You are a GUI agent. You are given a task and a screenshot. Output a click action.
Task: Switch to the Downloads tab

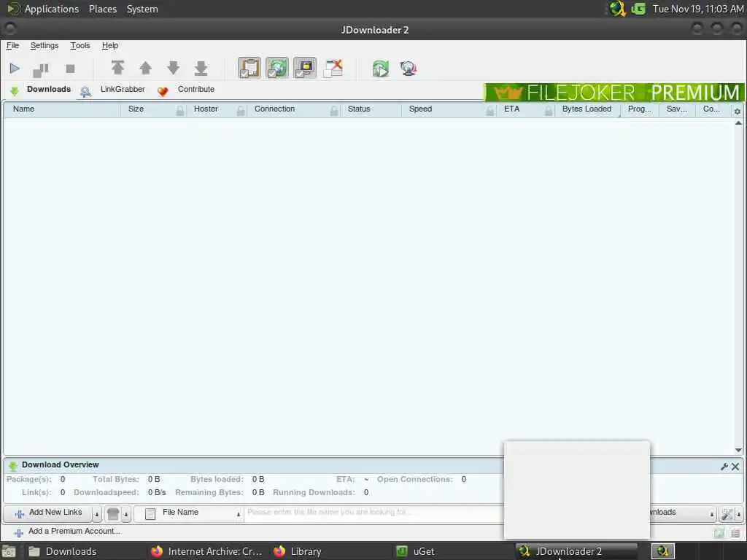click(41, 90)
